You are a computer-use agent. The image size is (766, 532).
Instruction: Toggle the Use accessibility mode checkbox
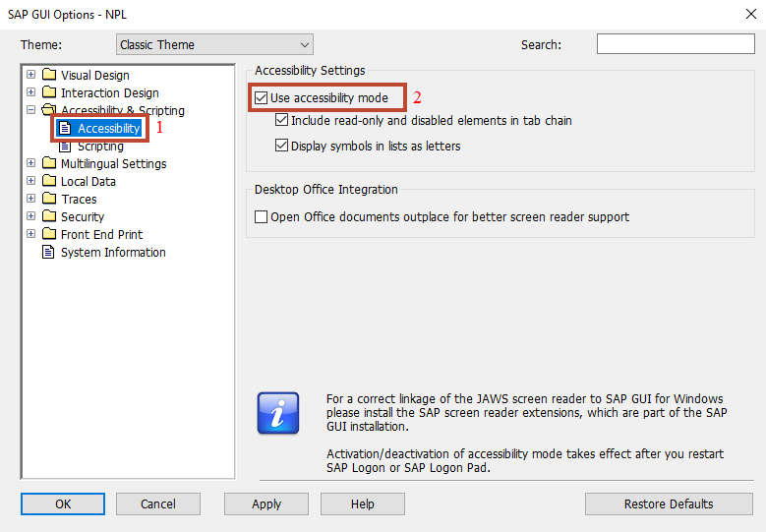coord(262,97)
